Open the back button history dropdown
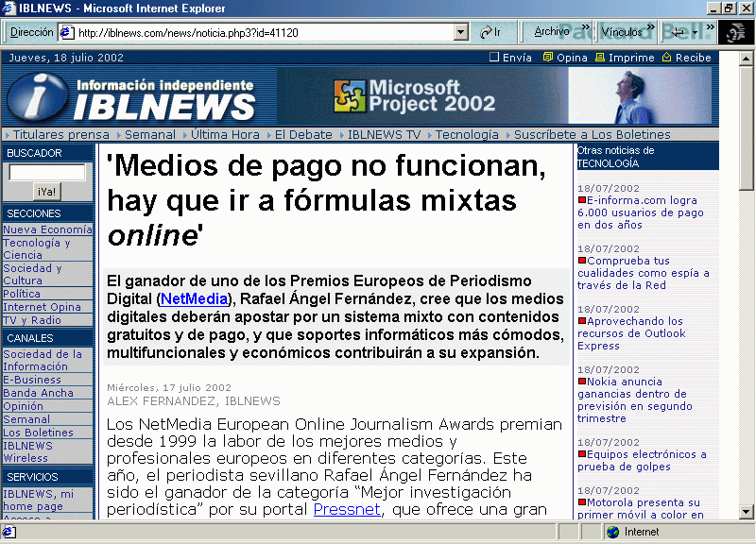756x544 pixels. point(695,33)
